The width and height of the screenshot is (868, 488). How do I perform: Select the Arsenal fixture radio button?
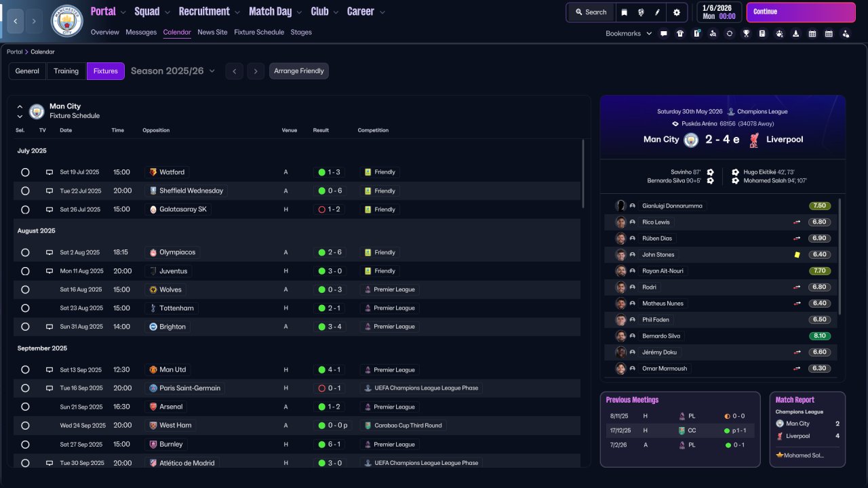(25, 407)
